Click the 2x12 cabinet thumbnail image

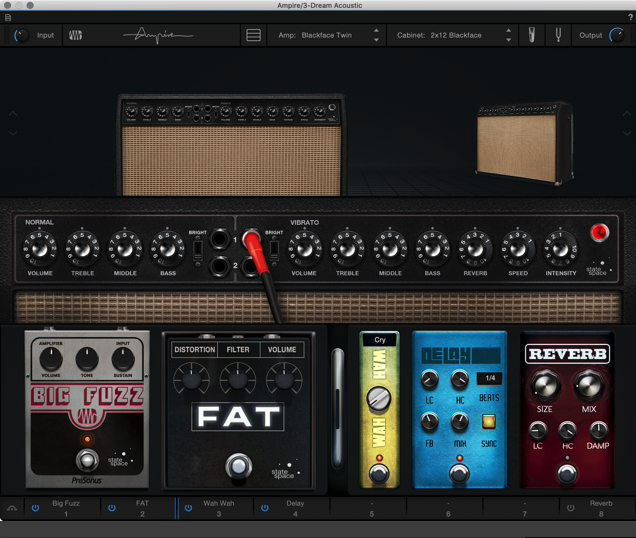(524, 143)
